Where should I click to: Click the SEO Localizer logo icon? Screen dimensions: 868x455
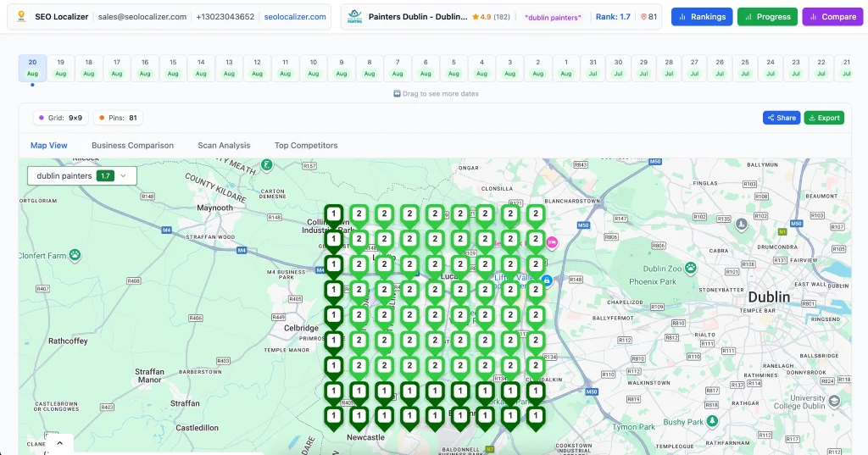pos(21,17)
